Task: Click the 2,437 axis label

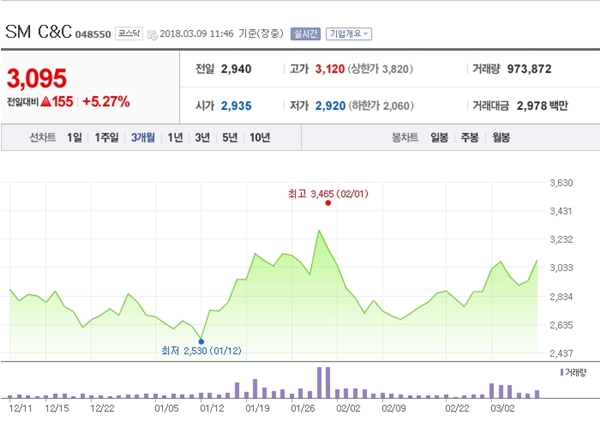Action: tap(561, 353)
